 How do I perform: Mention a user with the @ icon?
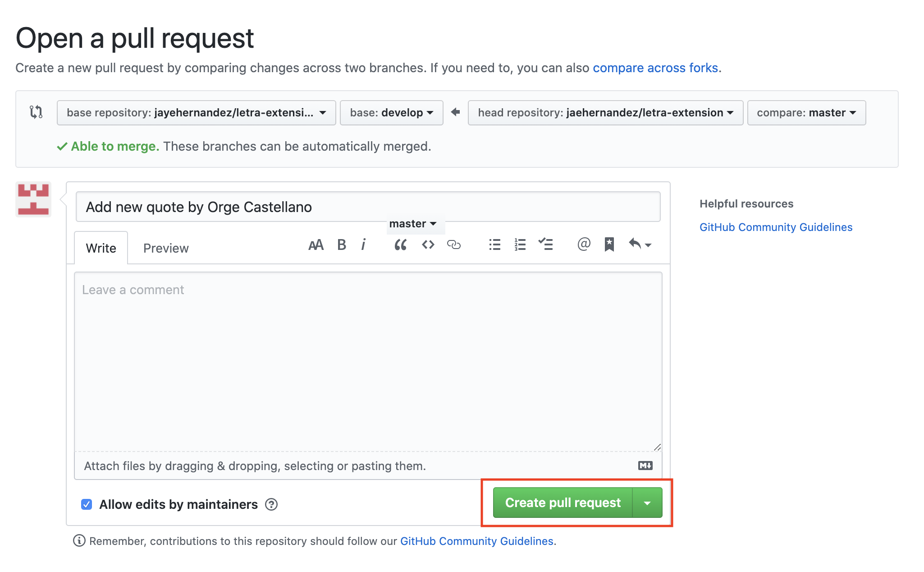(584, 244)
